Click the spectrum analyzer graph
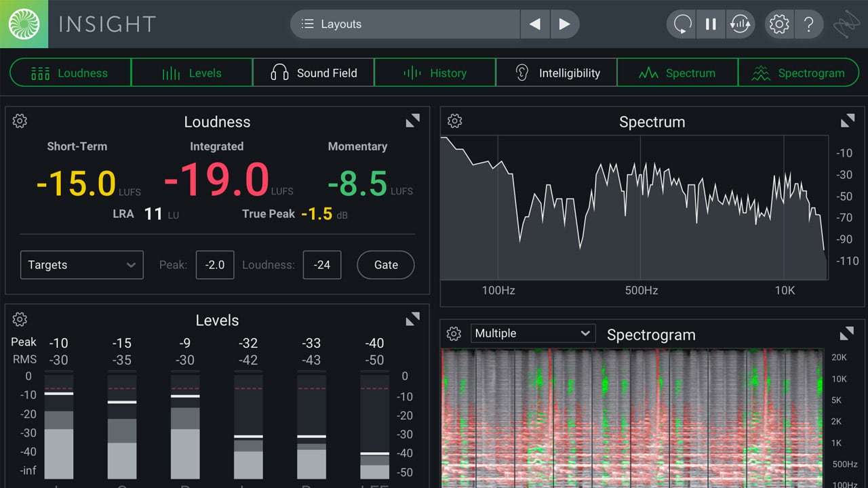 tap(634, 207)
